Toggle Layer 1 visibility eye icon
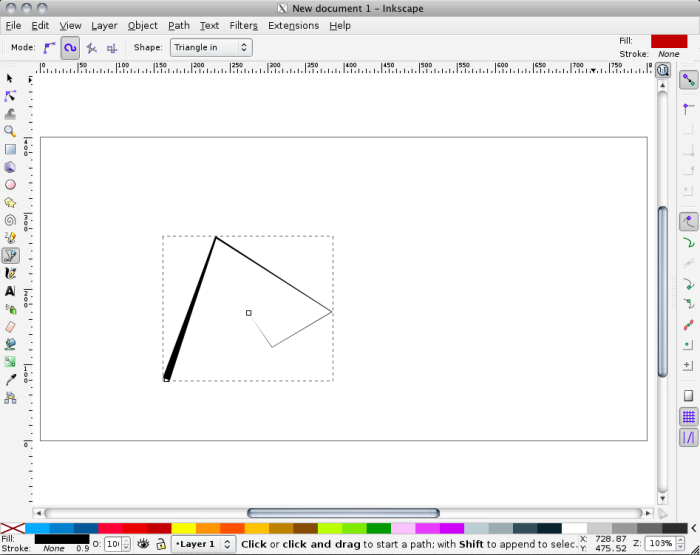Image resolution: width=700 pixels, height=555 pixels. 143,544
